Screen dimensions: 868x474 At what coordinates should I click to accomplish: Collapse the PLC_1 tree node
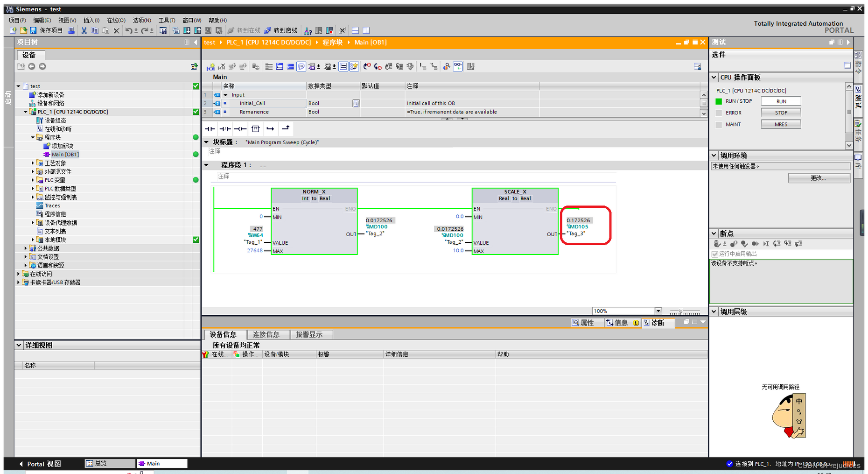pos(26,112)
